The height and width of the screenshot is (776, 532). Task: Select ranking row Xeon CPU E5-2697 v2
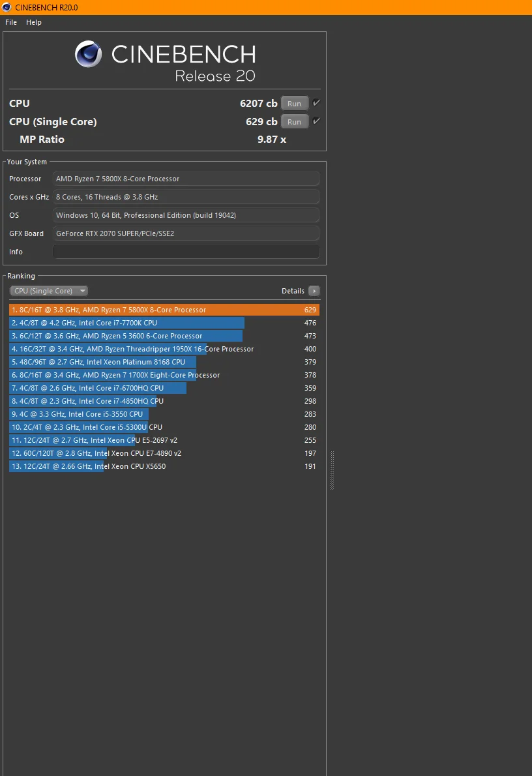(x=164, y=440)
